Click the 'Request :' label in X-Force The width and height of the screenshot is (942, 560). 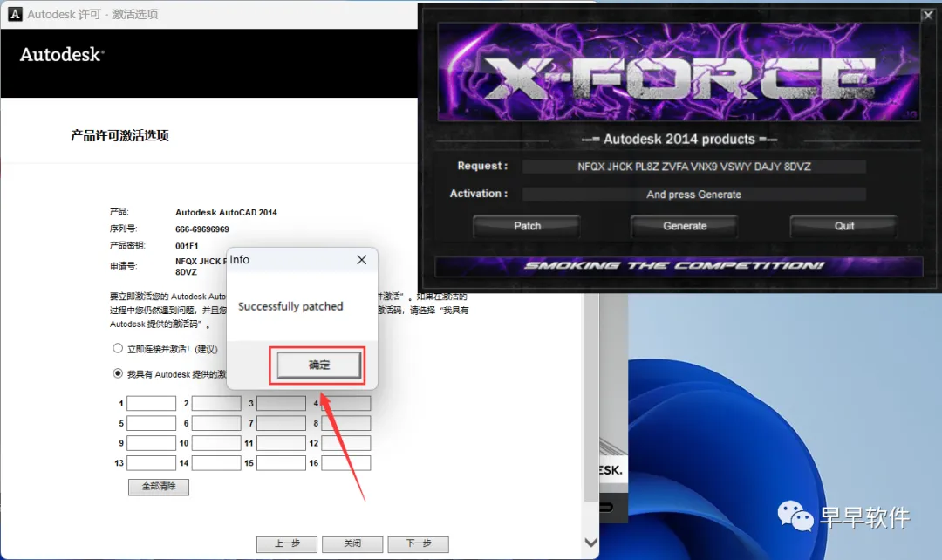tap(482, 166)
